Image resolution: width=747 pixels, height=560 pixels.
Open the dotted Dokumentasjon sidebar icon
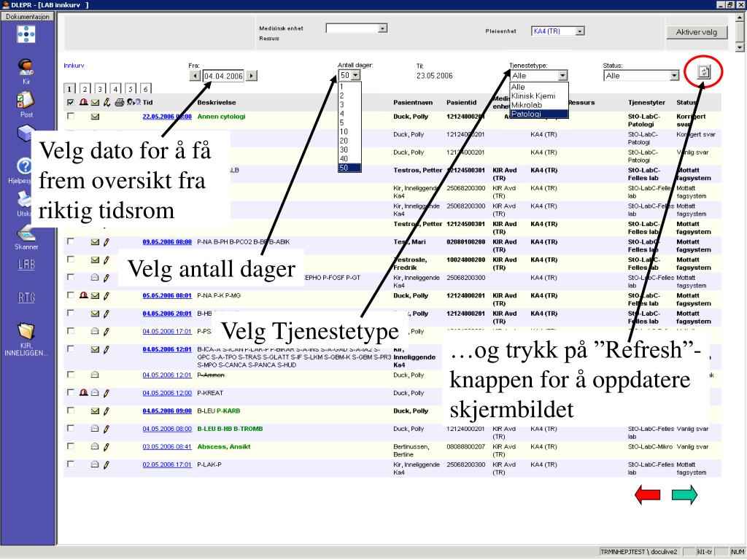[26, 34]
